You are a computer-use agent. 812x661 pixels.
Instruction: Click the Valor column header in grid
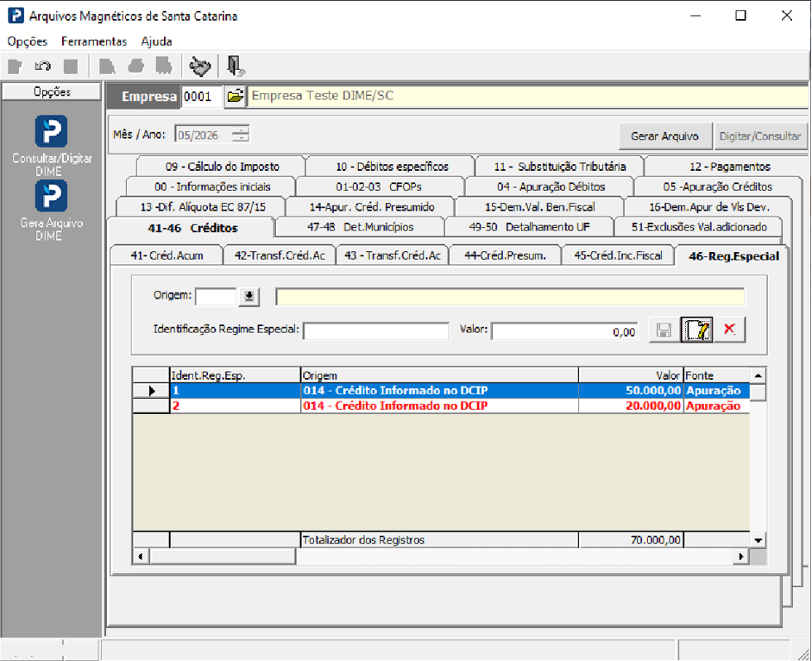(x=630, y=375)
